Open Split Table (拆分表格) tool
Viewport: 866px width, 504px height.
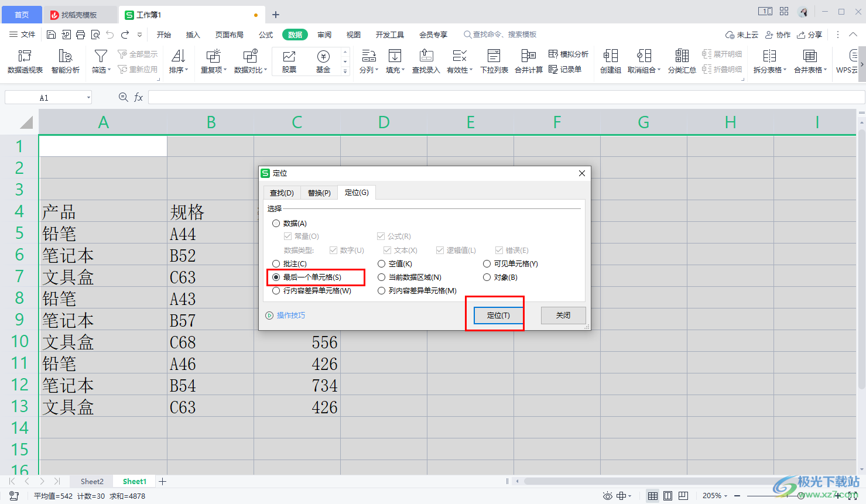pos(769,61)
